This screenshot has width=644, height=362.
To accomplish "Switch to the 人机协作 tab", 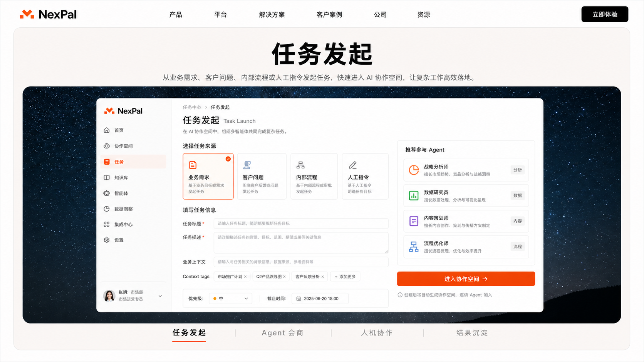I will coord(377,333).
